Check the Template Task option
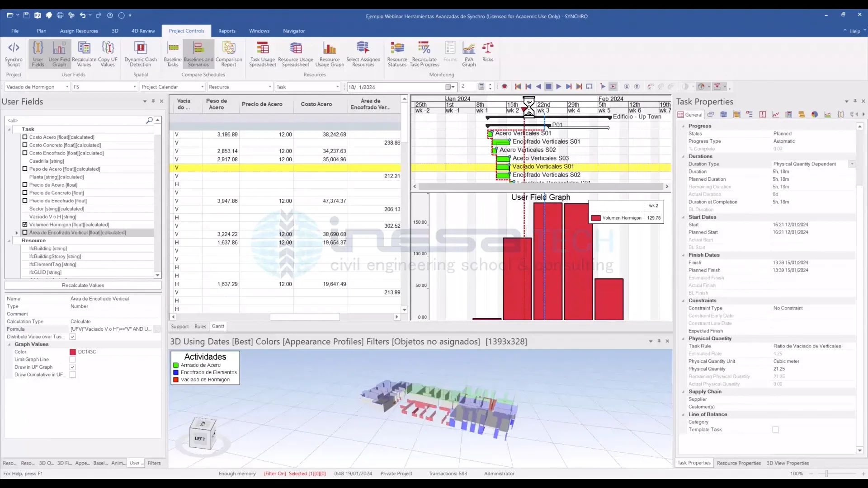The height and width of the screenshot is (488, 868). [x=776, y=429]
